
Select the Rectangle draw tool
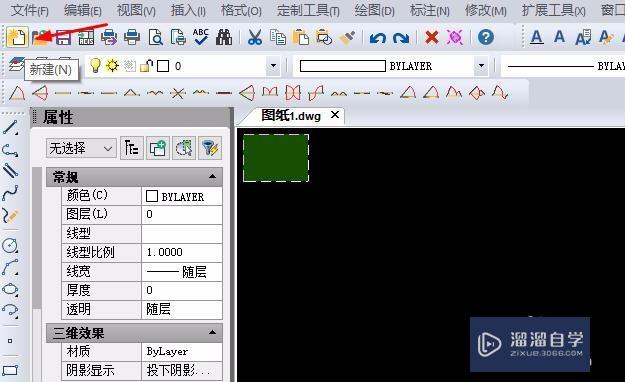coord(10,370)
